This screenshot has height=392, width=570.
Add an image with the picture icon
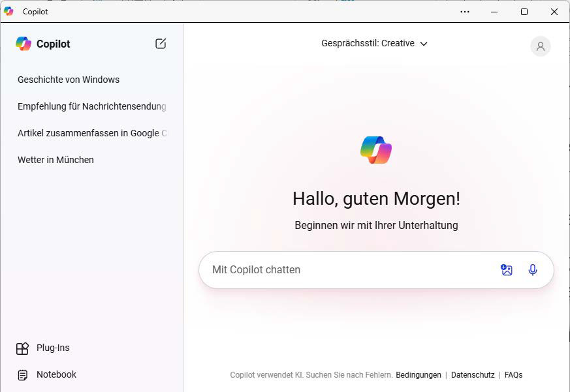pyautogui.click(x=507, y=270)
